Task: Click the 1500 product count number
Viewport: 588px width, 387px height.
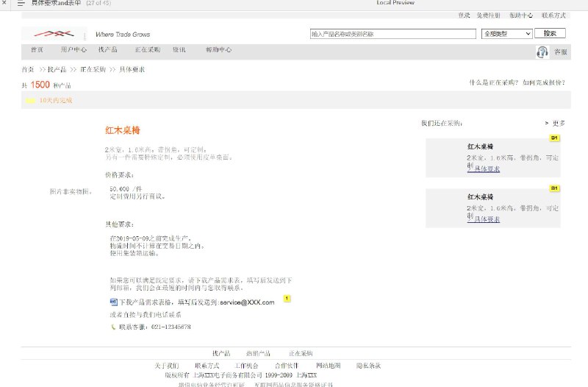Action: point(40,85)
